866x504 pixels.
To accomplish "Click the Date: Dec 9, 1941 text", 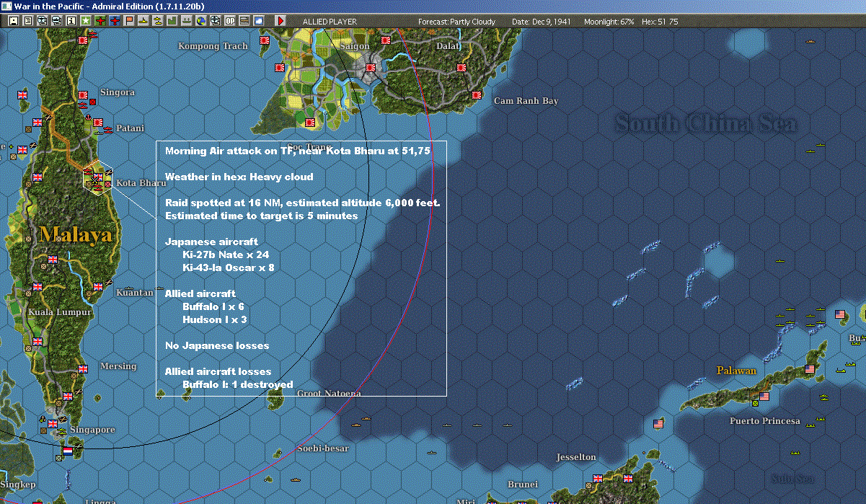I will click(542, 22).
